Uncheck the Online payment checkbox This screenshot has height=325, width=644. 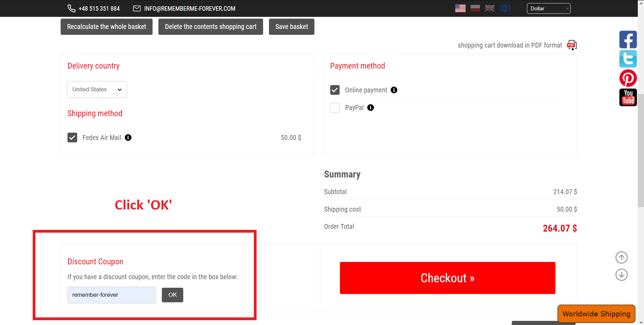(x=335, y=90)
